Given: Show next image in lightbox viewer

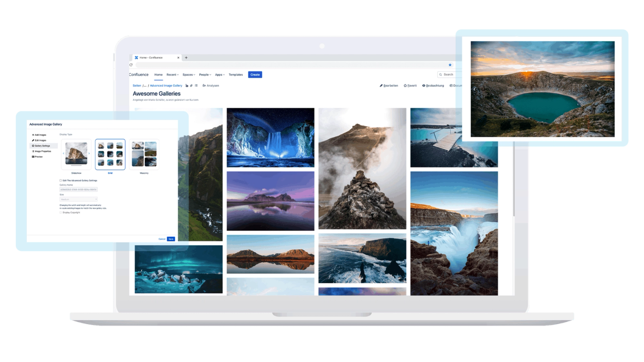Looking at the screenshot, I should point(611,89).
